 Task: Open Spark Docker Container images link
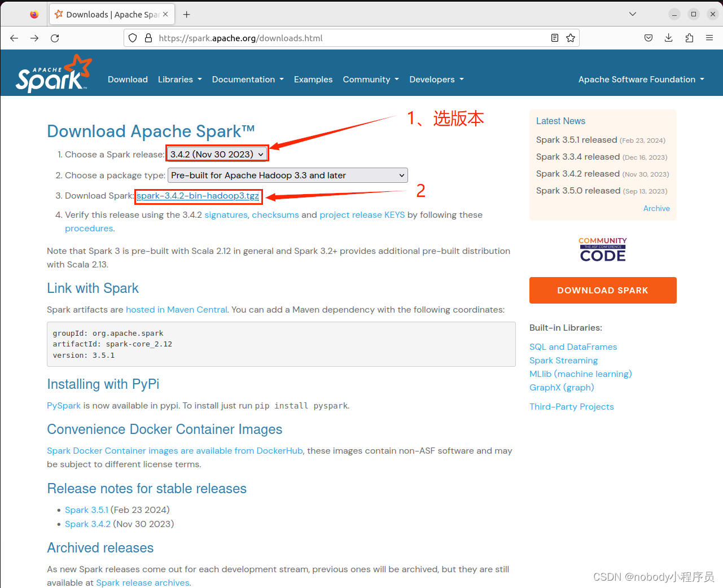click(175, 451)
